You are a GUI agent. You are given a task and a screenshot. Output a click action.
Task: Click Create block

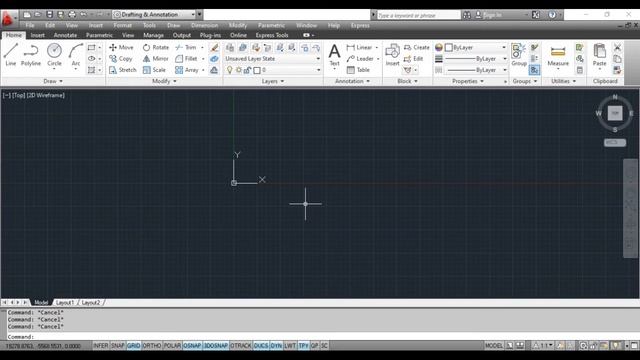tap(417, 47)
